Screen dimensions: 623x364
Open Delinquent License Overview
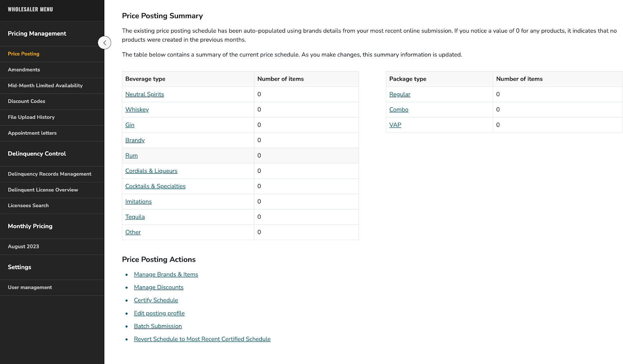point(43,190)
